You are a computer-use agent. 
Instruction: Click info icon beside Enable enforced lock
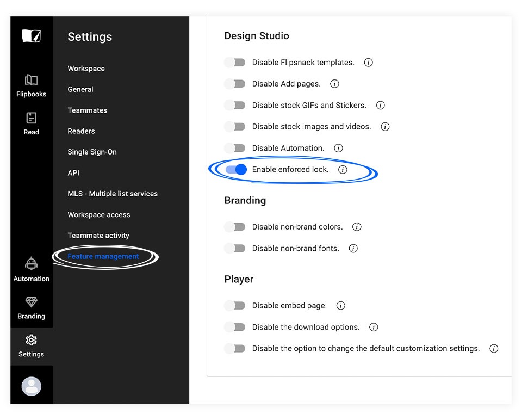[x=343, y=170]
